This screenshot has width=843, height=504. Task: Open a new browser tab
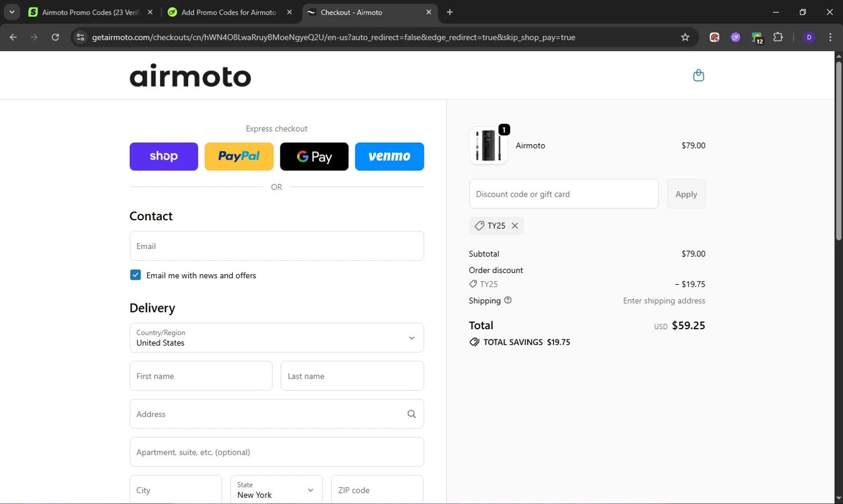[x=450, y=12]
